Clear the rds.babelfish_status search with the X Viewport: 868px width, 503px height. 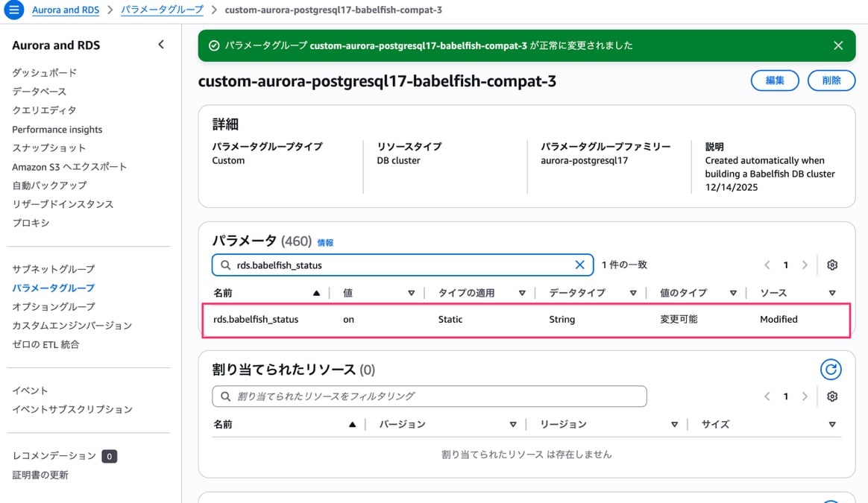pyautogui.click(x=580, y=265)
